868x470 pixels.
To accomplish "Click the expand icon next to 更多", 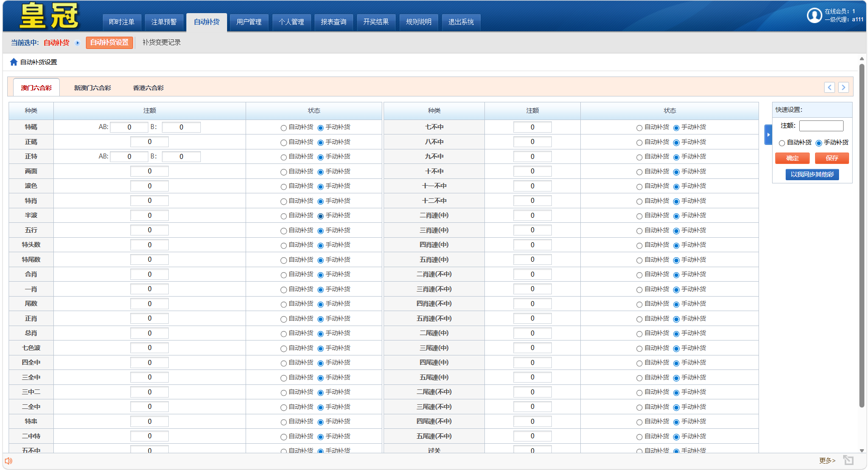I will click(848, 460).
